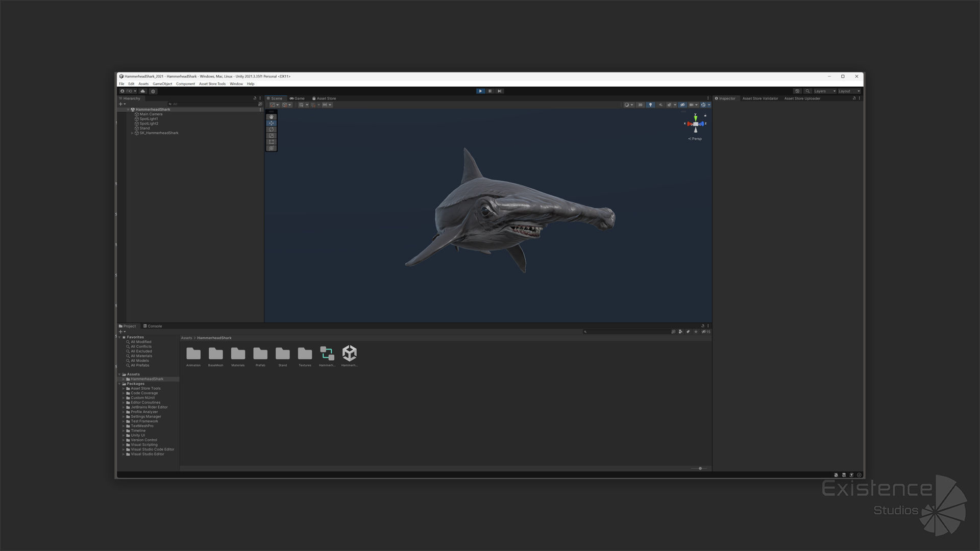Open Project create (+) dropdown

tap(122, 332)
